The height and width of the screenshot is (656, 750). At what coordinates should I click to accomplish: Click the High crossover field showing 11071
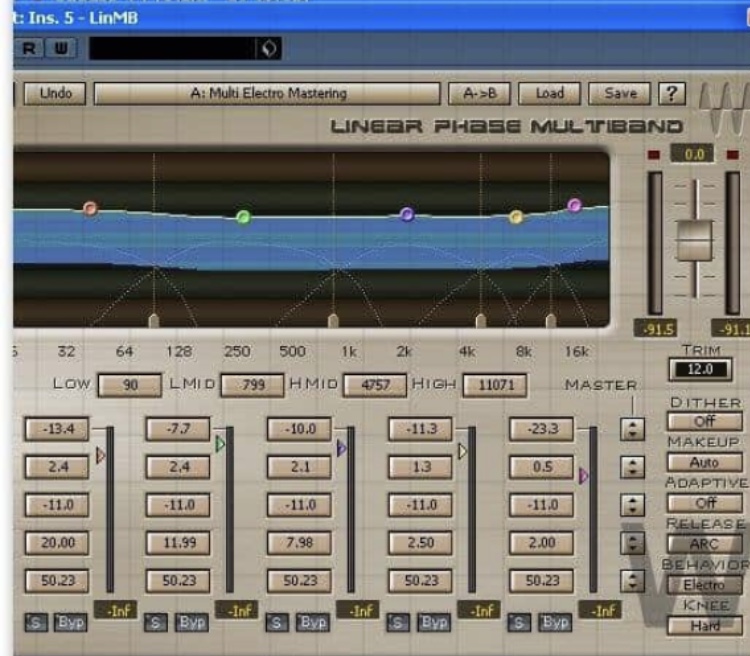coord(495,385)
